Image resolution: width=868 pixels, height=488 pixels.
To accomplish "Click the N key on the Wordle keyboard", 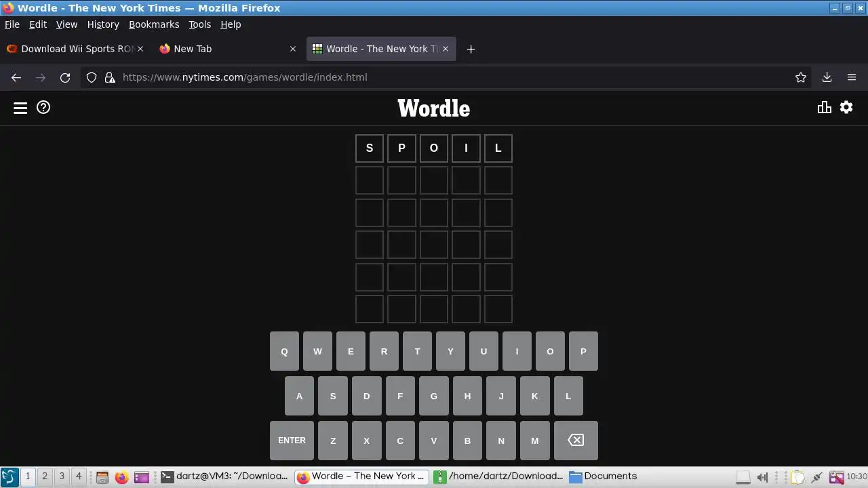I will pos(501,441).
